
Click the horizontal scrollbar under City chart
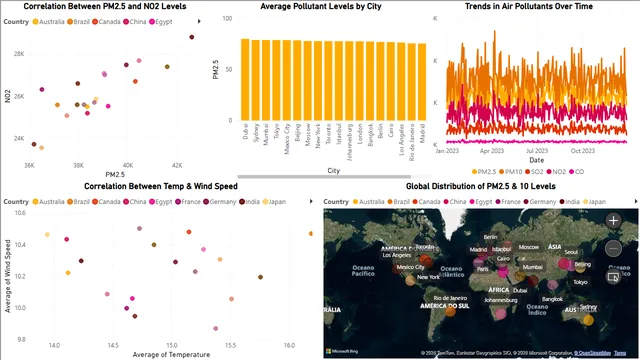pos(324,177)
